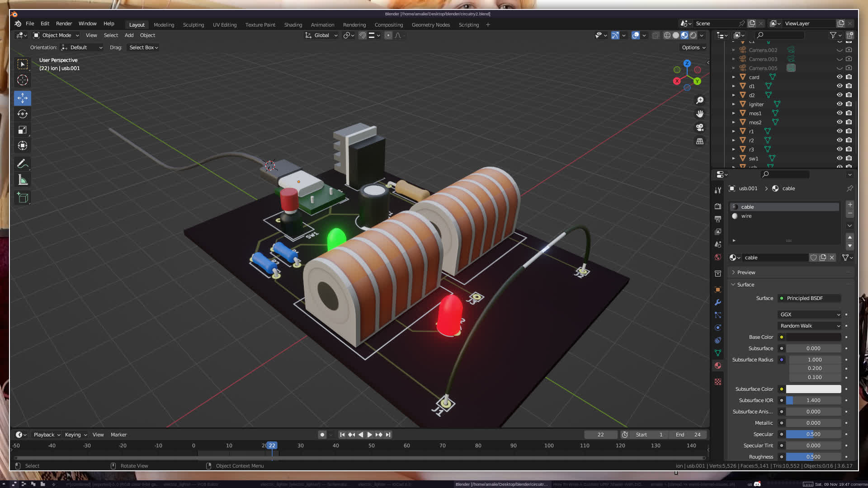Select the Scale tool
Viewport: 868px width, 488px height.
[23, 130]
